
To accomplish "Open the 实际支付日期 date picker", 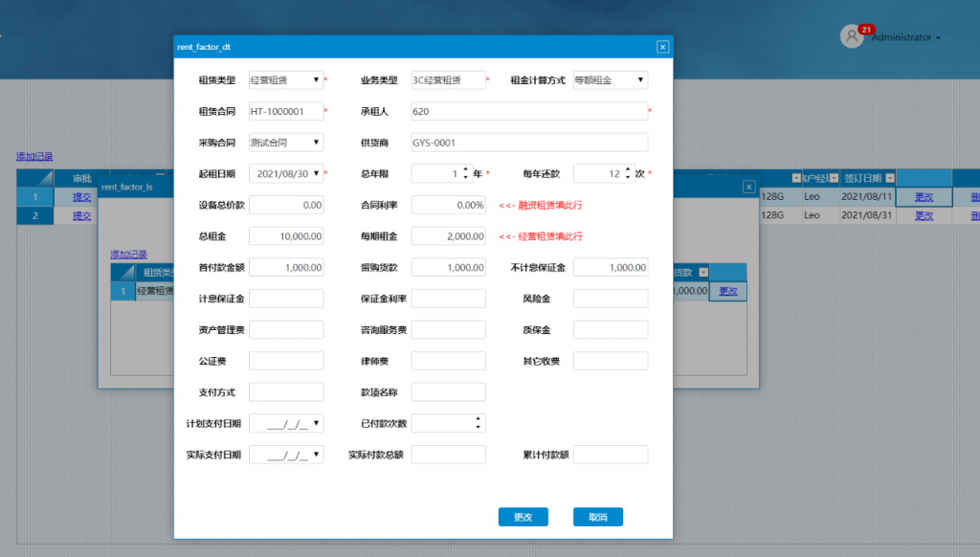I will (316, 455).
